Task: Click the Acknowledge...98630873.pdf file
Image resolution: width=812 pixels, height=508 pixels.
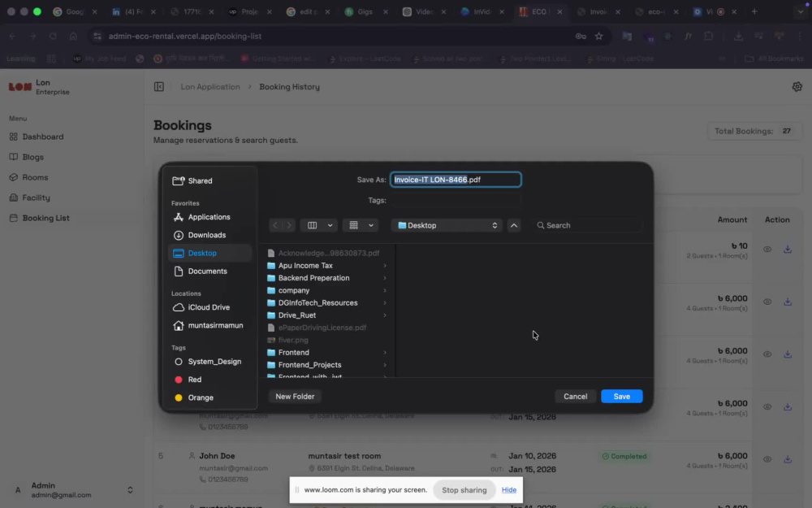Action: (327, 253)
